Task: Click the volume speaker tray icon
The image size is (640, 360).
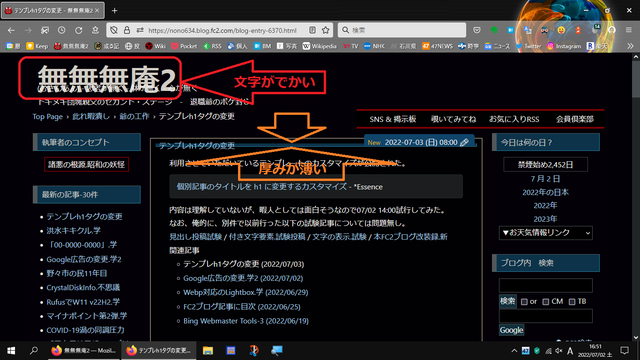Action: click(559, 351)
